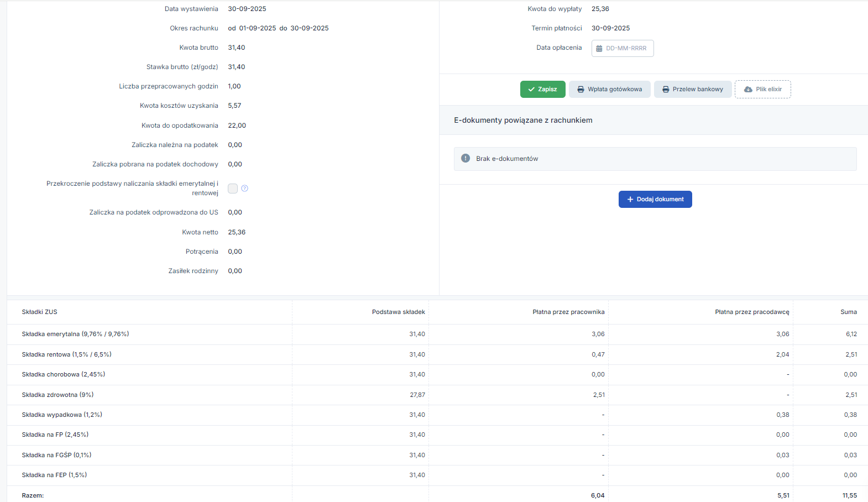868x502 pixels.
Task: Click the Podstawa składek column header
Action: (x=398, y=312)
